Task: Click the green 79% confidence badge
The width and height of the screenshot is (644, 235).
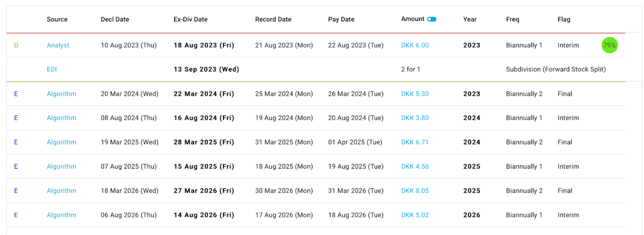Action: 609,45
